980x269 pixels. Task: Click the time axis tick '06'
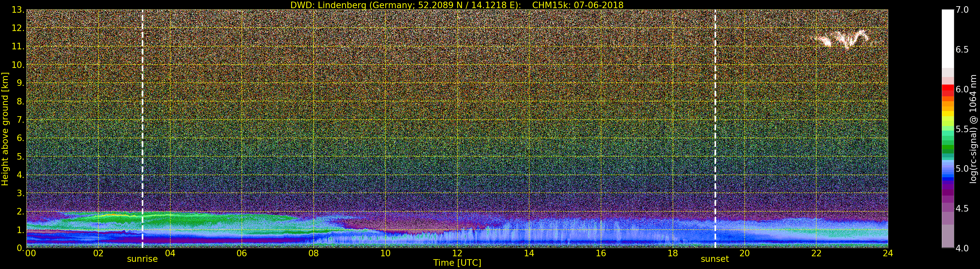tap(242, 253)
